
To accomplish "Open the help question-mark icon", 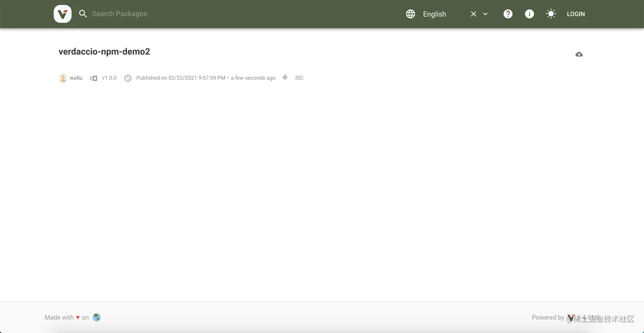I will 508,14.
